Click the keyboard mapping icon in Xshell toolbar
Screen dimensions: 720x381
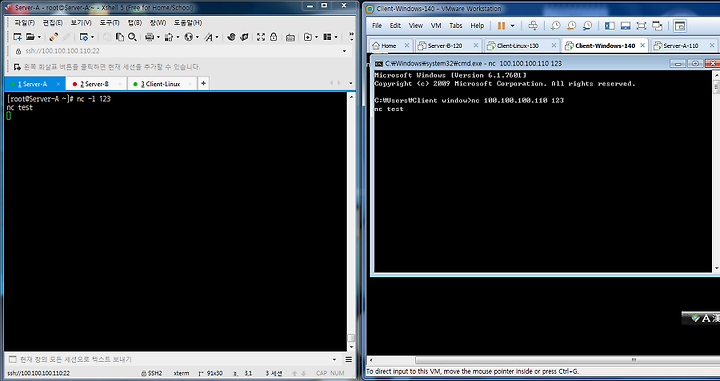(290, 38)
